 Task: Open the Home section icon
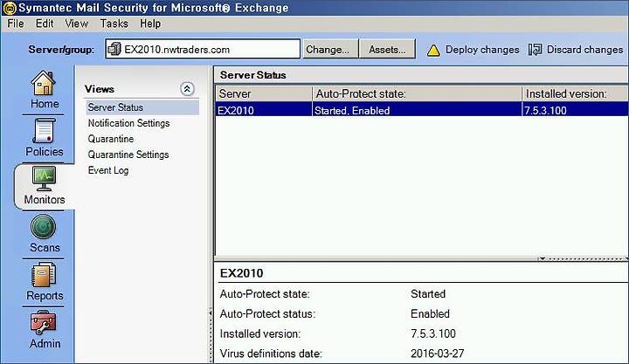(44, 83)
